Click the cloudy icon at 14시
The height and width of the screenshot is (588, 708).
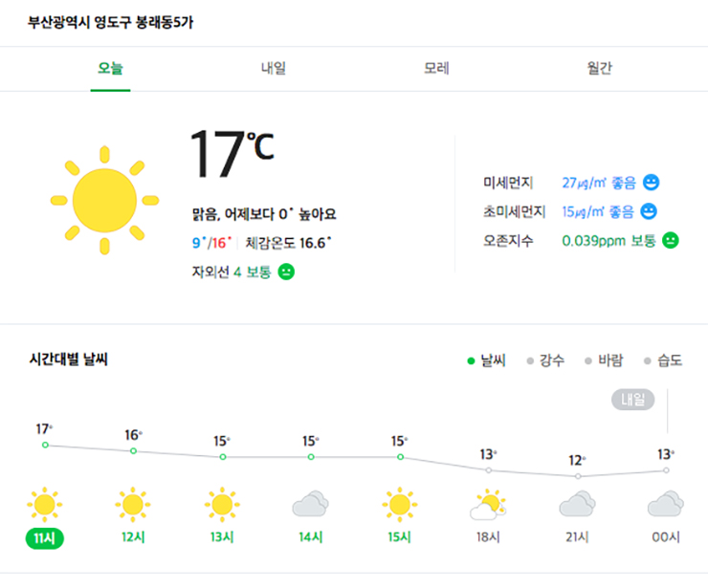click(x=310, y=504)
